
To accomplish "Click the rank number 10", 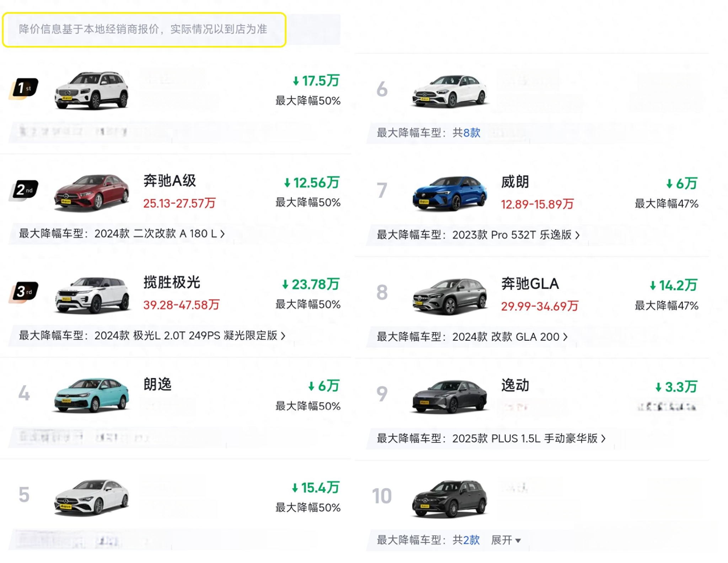I will [382, 496].
